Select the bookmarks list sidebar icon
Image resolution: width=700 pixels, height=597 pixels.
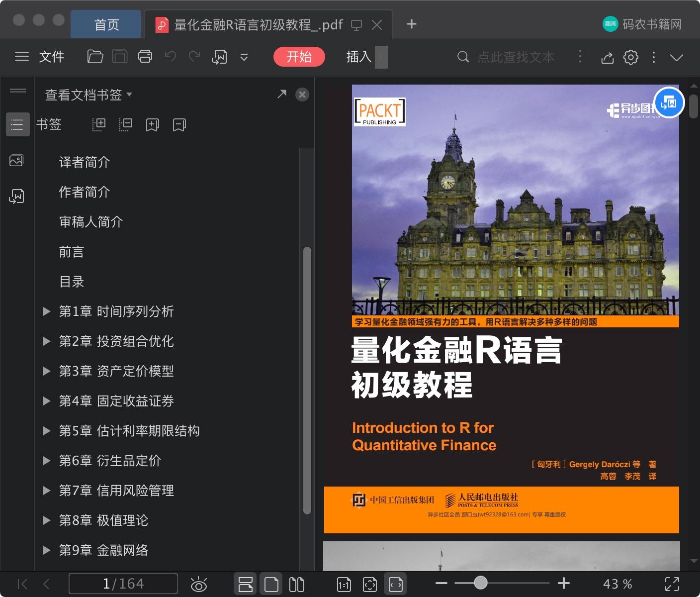tap(17, 124)
